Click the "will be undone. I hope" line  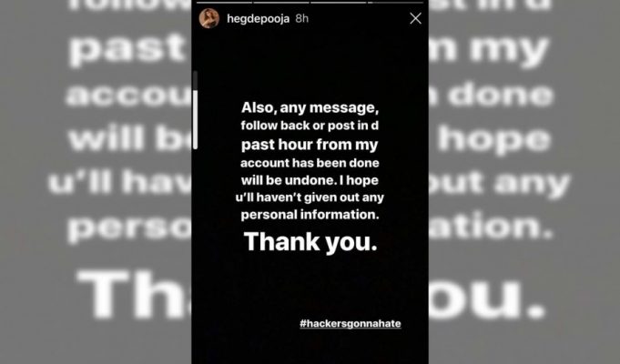pyautogui.click(x=310, y=180)
